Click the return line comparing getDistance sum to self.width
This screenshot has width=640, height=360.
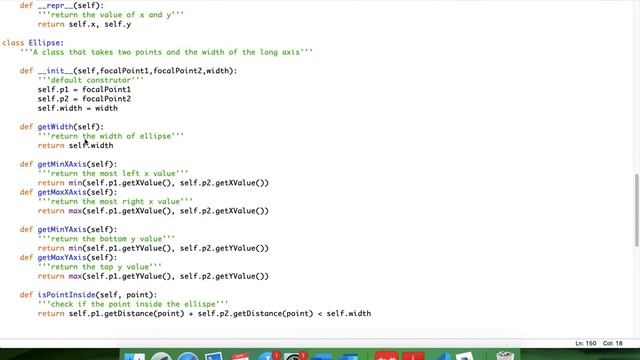(204, 314)
